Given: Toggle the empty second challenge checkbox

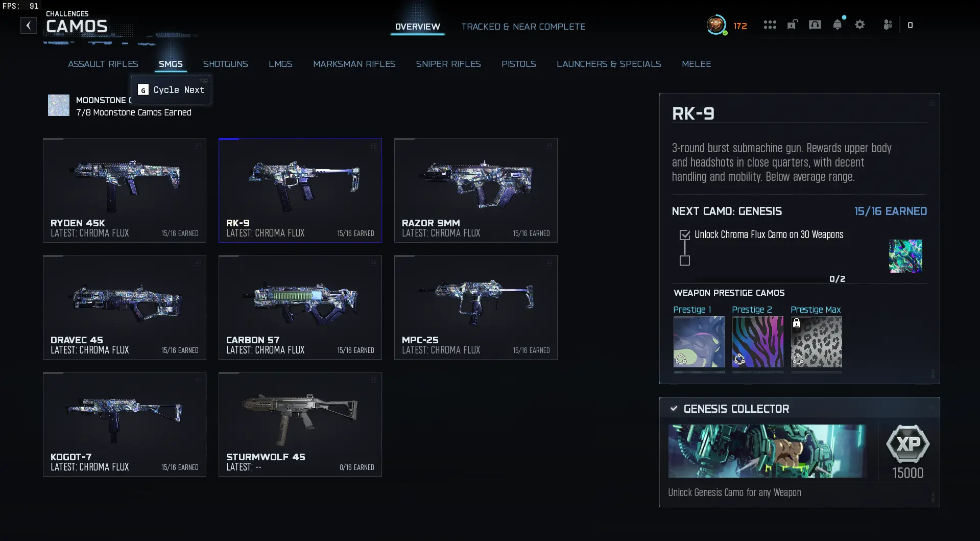Looking at the screenshot, I should click(x=685, y=261).
